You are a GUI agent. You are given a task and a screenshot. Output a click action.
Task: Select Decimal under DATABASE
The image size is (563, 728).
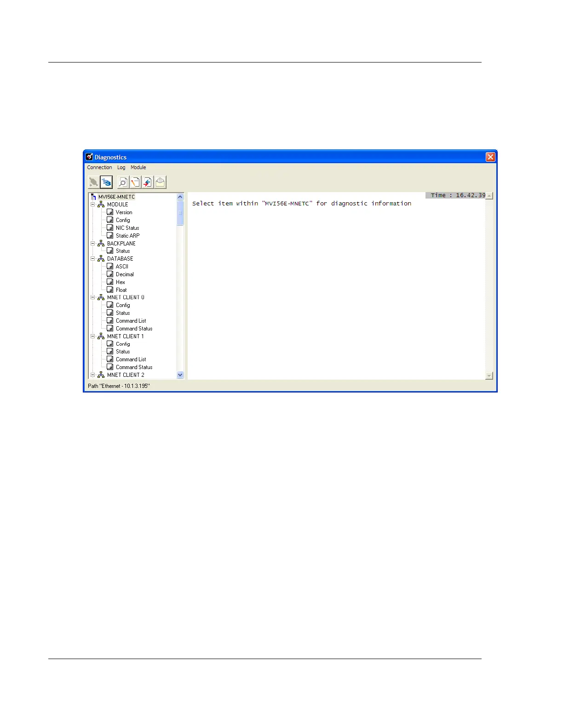point(125,274)
